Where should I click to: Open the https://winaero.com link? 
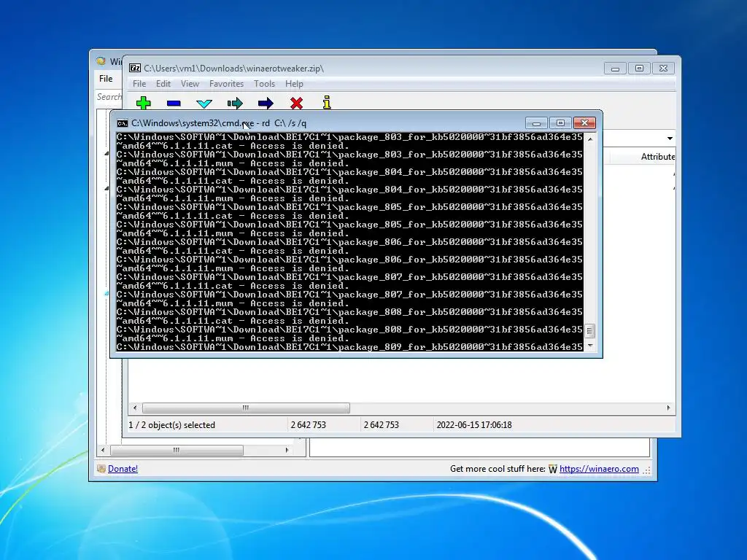coord(599,469)
